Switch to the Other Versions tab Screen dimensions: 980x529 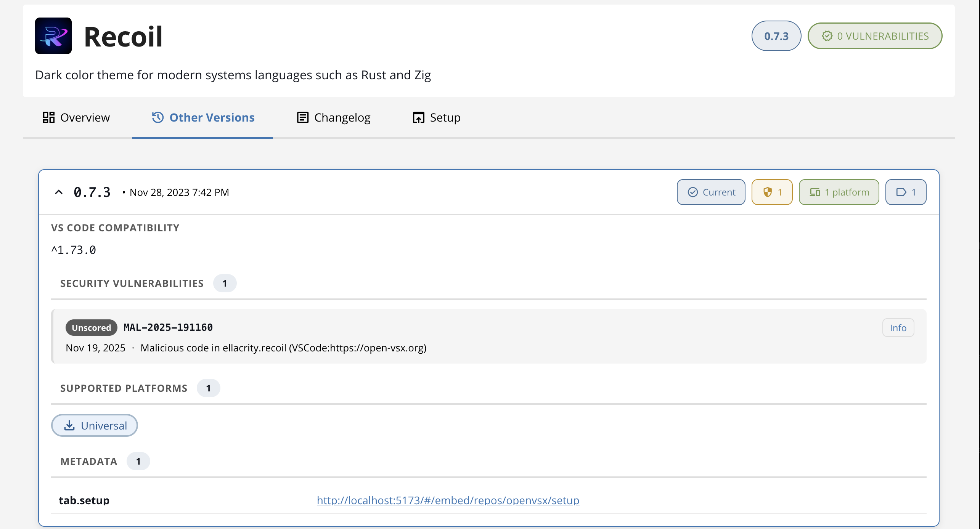click(203, 117)
